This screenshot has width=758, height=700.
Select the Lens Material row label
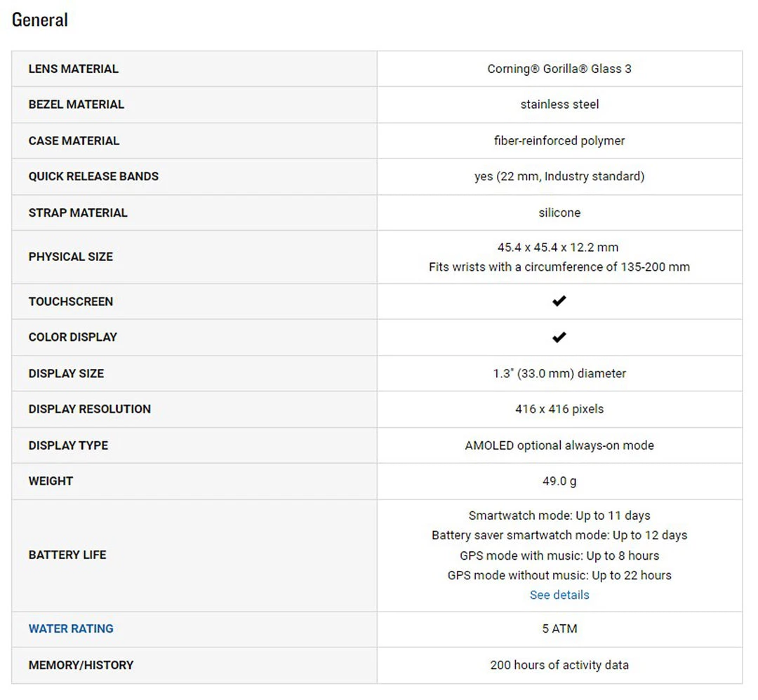(74, 69)
